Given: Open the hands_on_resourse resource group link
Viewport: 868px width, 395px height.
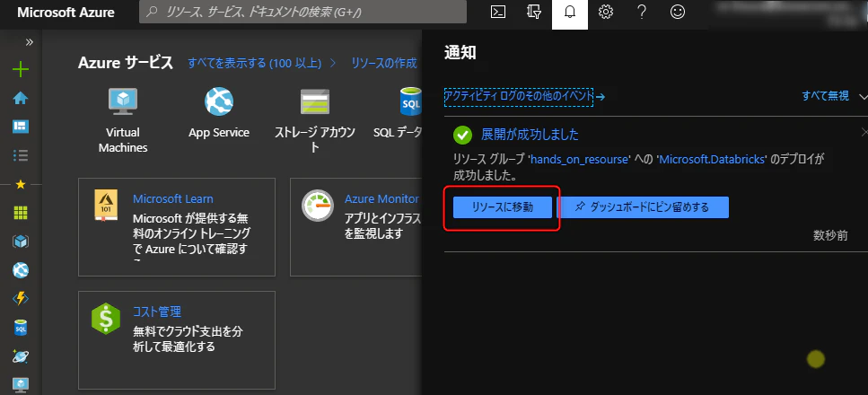Looking at the screenshot, I should pyautogui.click(x=579, y=160).
